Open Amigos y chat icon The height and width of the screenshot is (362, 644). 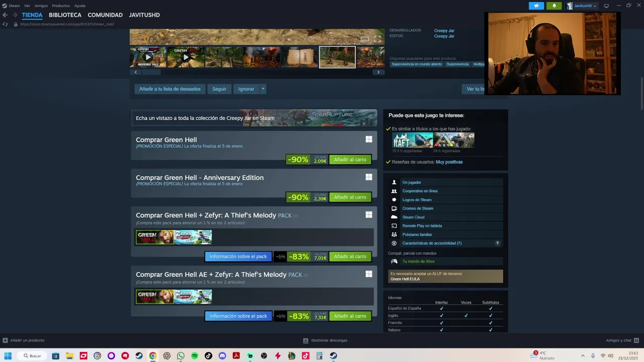(636, 340)
